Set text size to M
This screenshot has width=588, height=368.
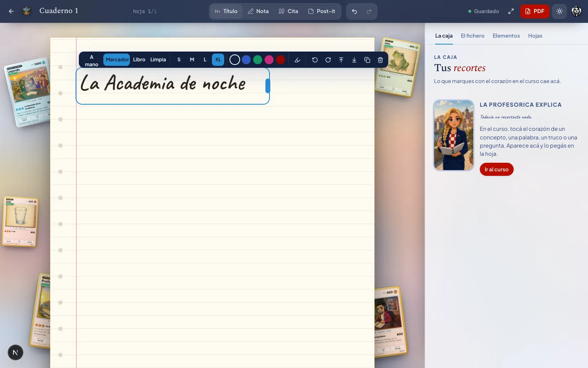click(x=192, y=60)
